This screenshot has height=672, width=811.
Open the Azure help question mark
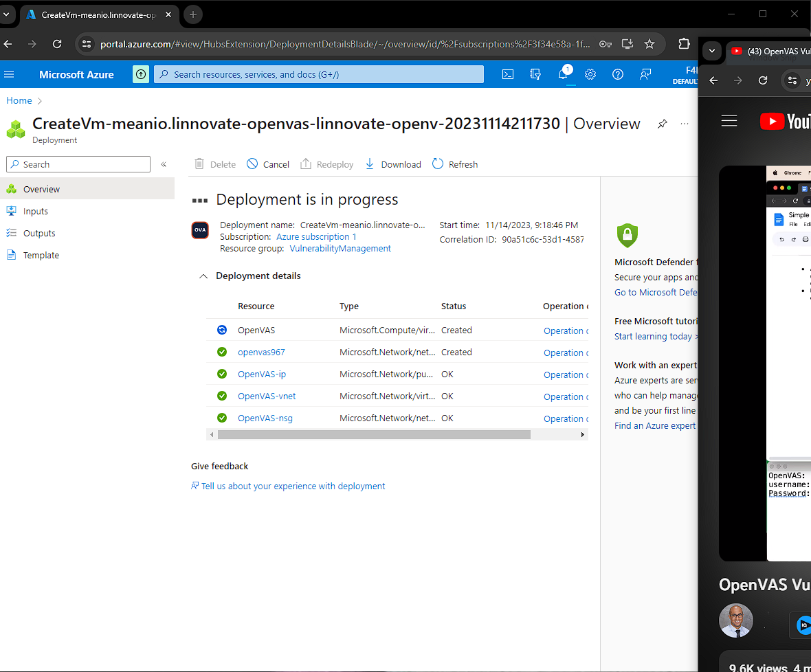point(618,74)
